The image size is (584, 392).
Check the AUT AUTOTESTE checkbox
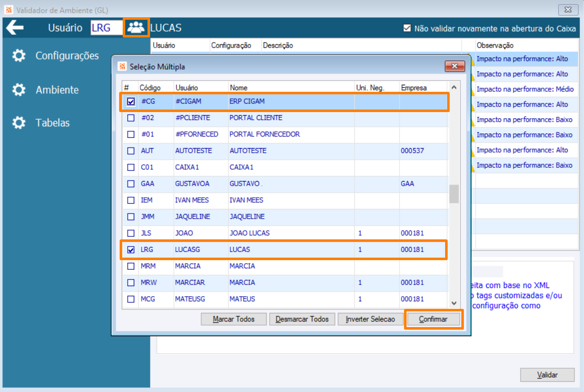pyautogui.click(x=131, y=151)
